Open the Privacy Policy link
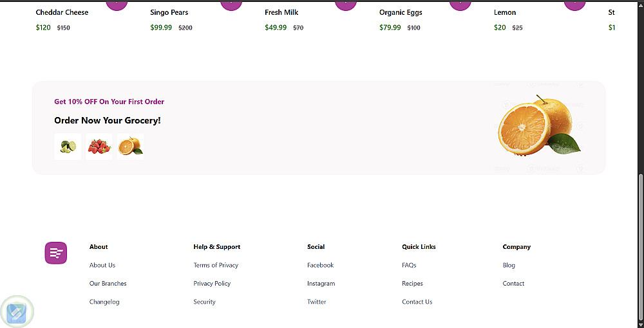 point(212,284)
